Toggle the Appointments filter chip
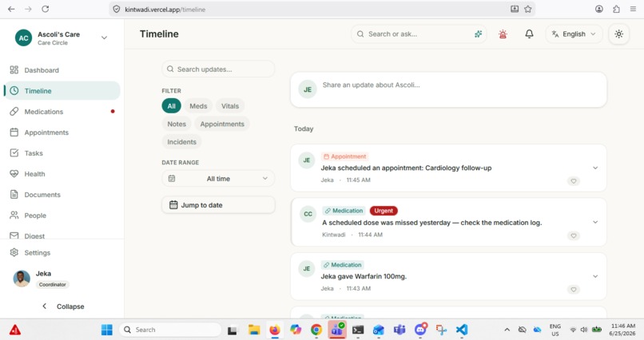Viewport: 644px width, 340px height. tap(222, 124)
